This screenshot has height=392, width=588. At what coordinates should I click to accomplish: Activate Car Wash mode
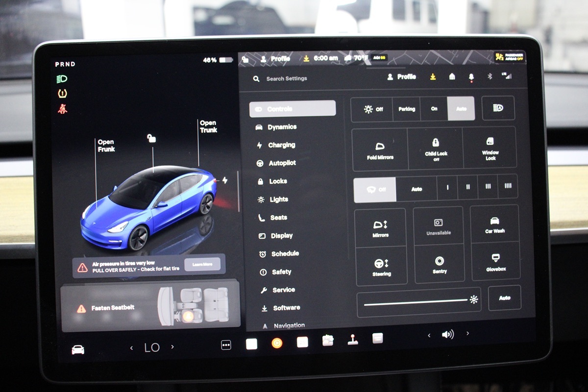(495, 224)
